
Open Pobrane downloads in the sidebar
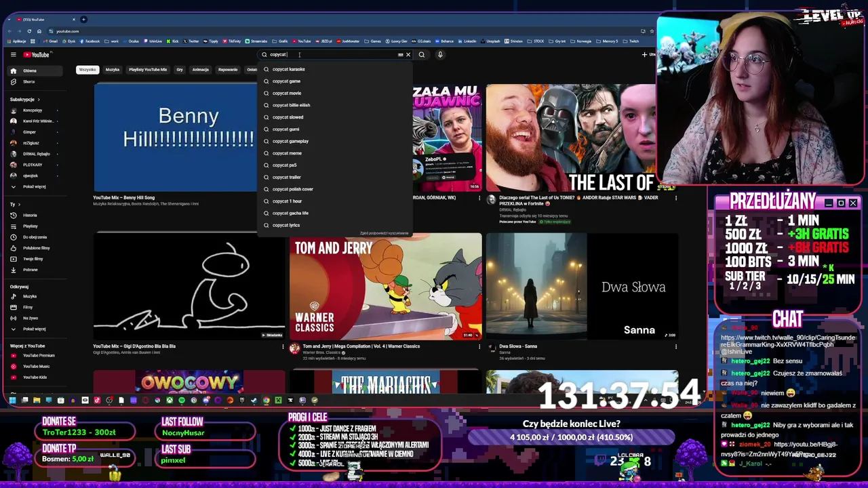coord(34,270)
